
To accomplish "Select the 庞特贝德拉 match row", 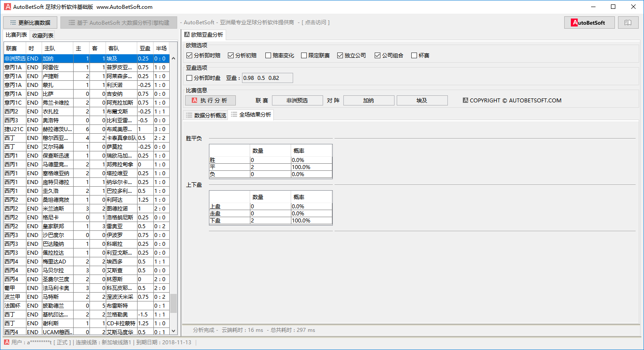I will [86, 182].
